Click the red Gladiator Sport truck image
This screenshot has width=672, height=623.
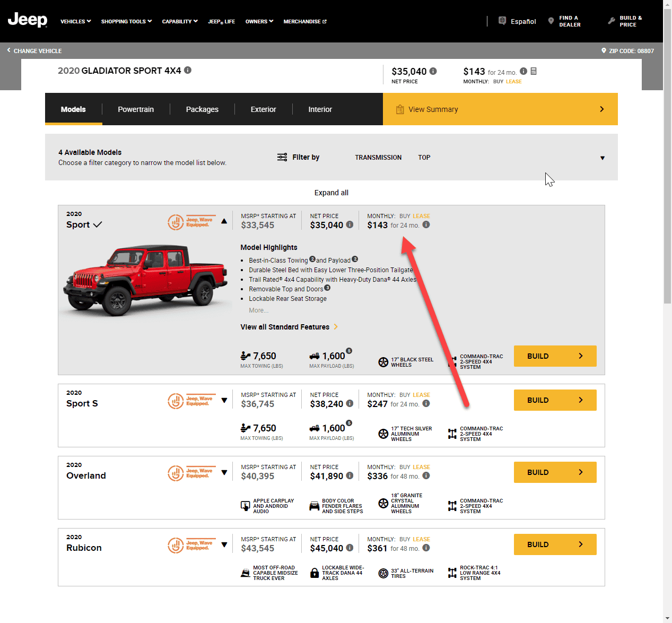coord(146,280)
